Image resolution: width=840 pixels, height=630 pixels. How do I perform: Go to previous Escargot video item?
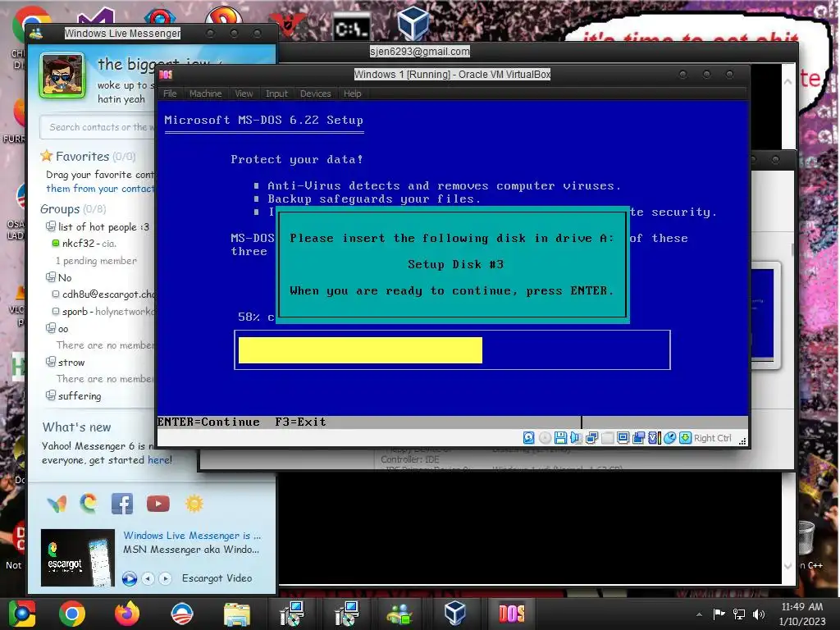pos(148,578)
